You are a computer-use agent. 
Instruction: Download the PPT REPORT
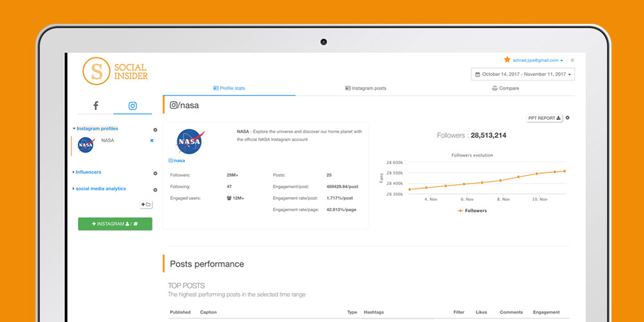point(545,118)
